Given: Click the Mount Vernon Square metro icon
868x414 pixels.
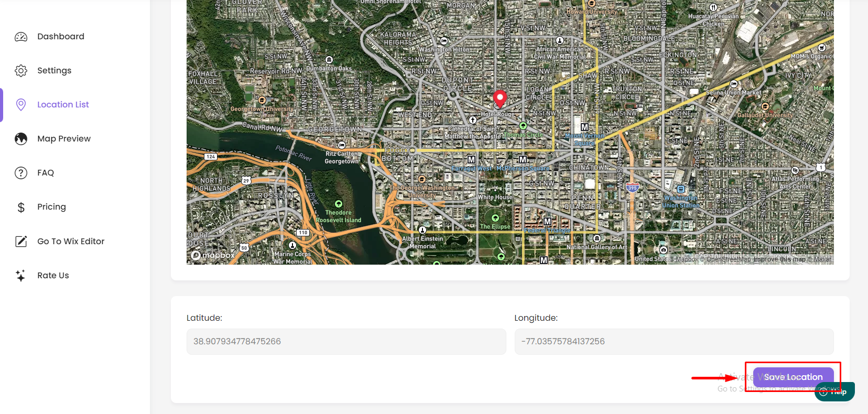Looking at the screenshot, I should 584,127.
